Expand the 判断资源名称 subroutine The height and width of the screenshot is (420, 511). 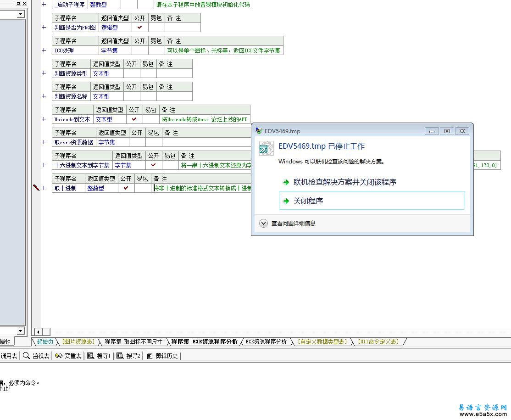point(44,96)
